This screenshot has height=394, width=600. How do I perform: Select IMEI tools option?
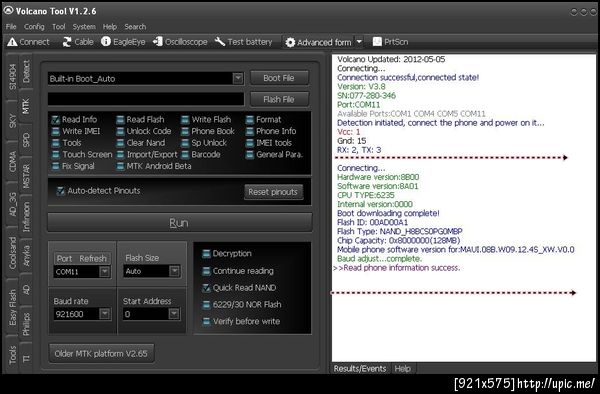250,143
